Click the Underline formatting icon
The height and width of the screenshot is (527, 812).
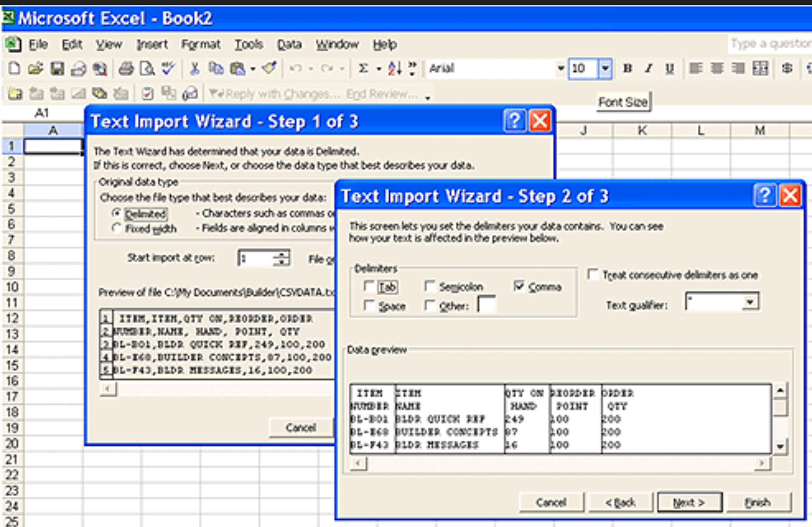[669, 69]
